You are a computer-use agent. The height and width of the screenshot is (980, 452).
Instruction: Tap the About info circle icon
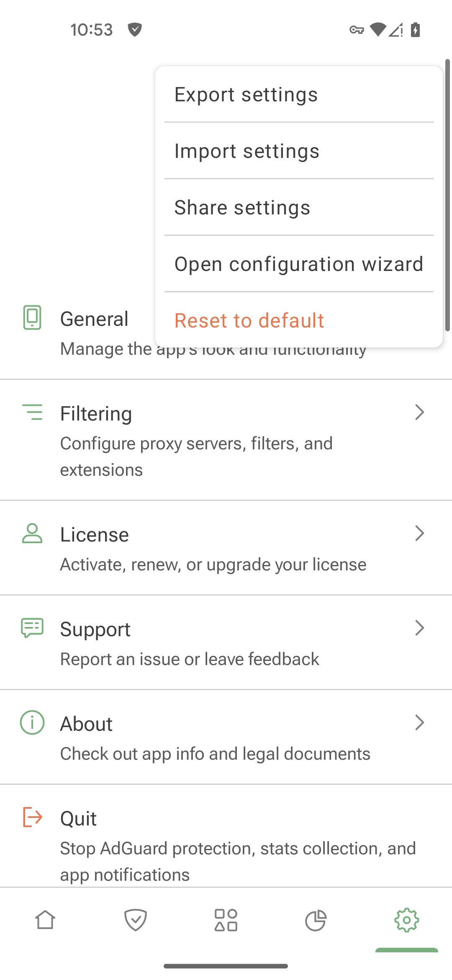coord(32,722)
